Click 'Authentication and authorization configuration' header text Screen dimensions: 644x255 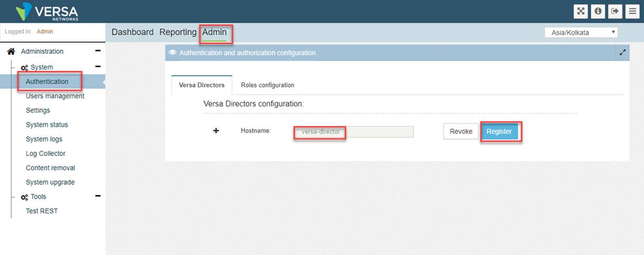(x=247, y=52)
